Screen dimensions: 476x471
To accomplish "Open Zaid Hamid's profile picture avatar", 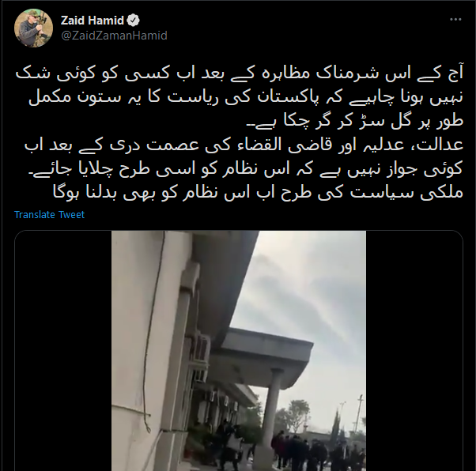I will coord(33,28).
